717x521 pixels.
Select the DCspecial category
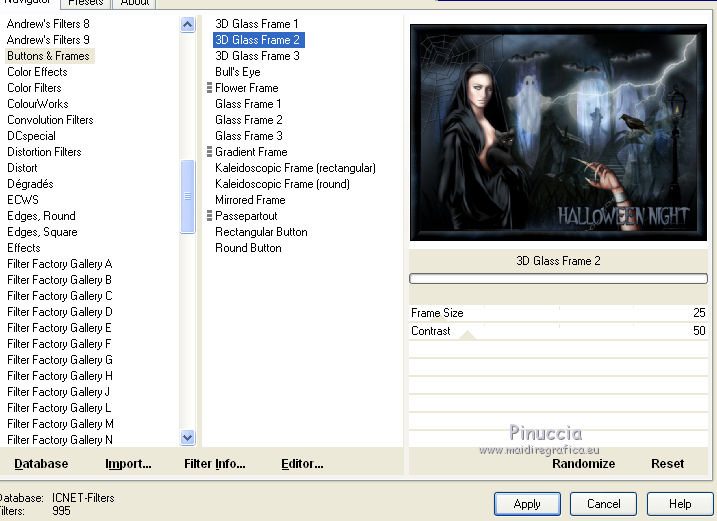click(32, 136)
